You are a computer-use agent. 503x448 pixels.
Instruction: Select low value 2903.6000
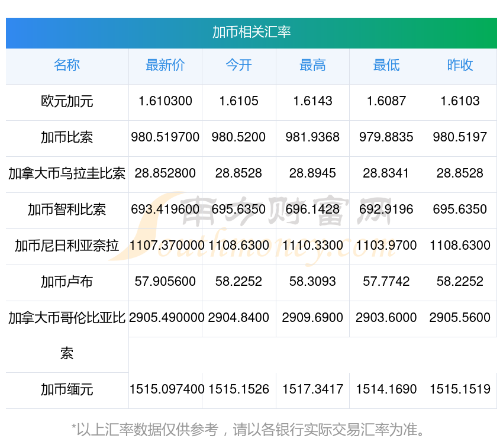tap(386, 318)
